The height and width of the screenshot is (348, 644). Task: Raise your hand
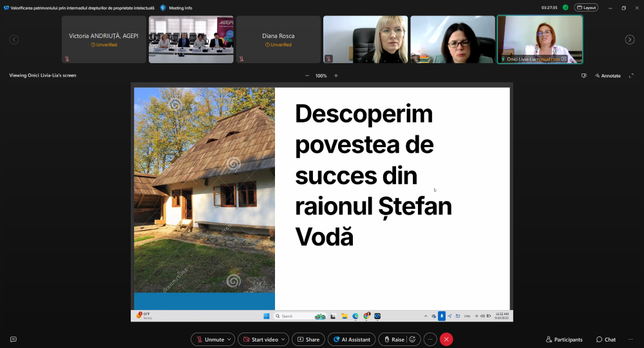393,339
